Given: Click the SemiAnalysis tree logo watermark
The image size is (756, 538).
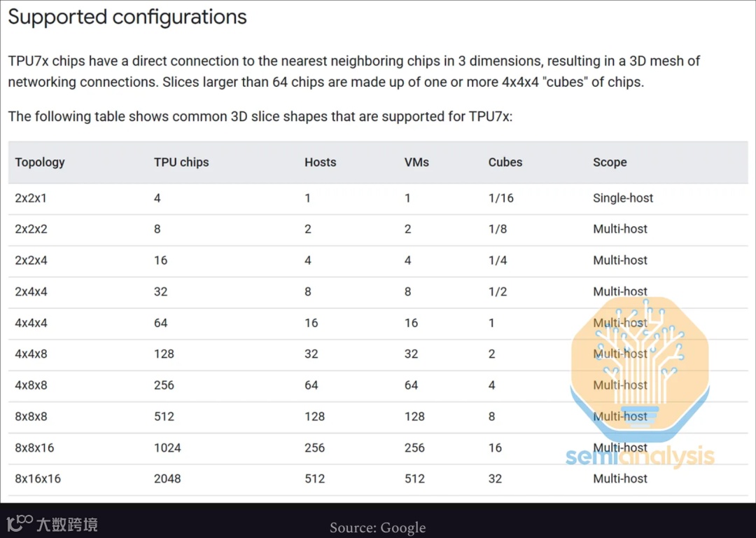Looking at the screenshot, I should (x=640, y=369).
